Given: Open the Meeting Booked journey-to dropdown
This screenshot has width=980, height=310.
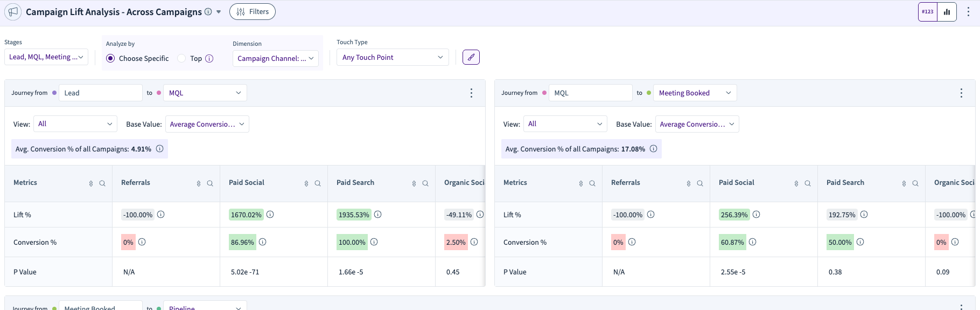Looking at the screenshot, I should coord(695,93).
